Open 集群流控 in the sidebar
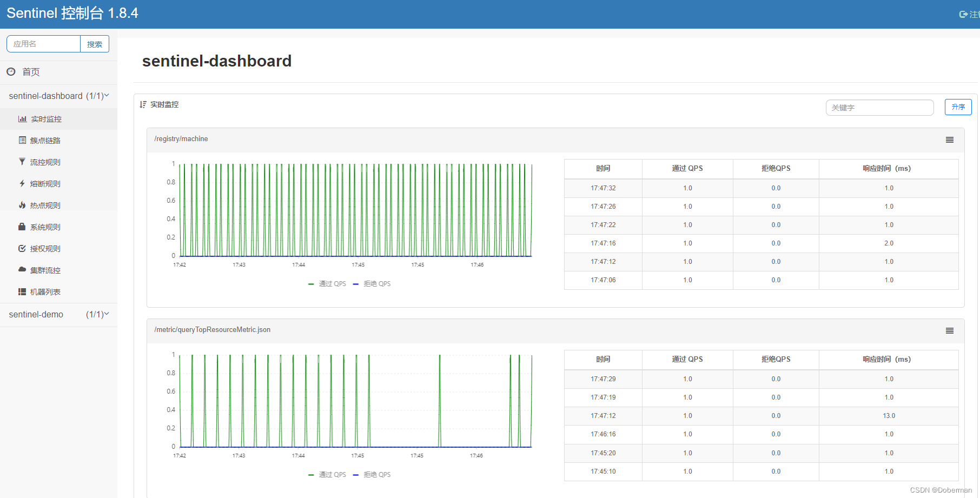 point(58,270)
